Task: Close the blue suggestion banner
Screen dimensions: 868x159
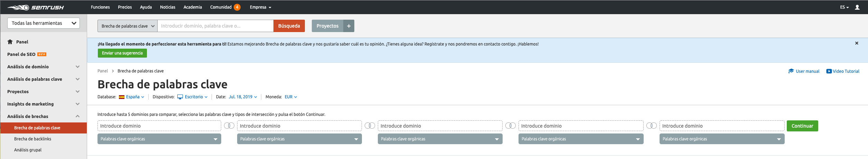Action: [x=857, y=43]
